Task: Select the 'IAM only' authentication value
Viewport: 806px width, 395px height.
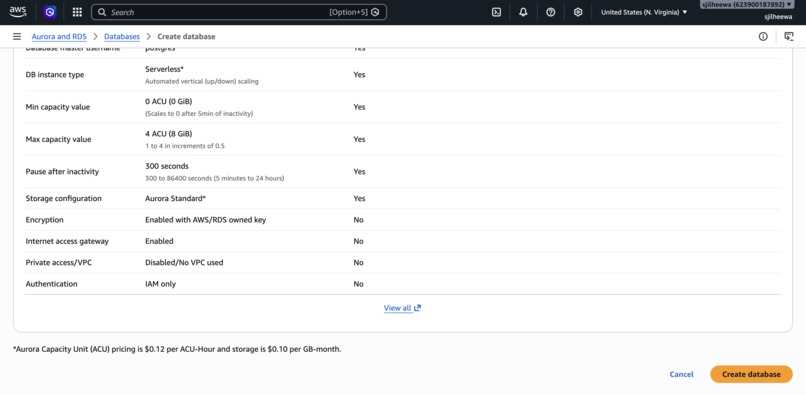Action: coord(160,284)
